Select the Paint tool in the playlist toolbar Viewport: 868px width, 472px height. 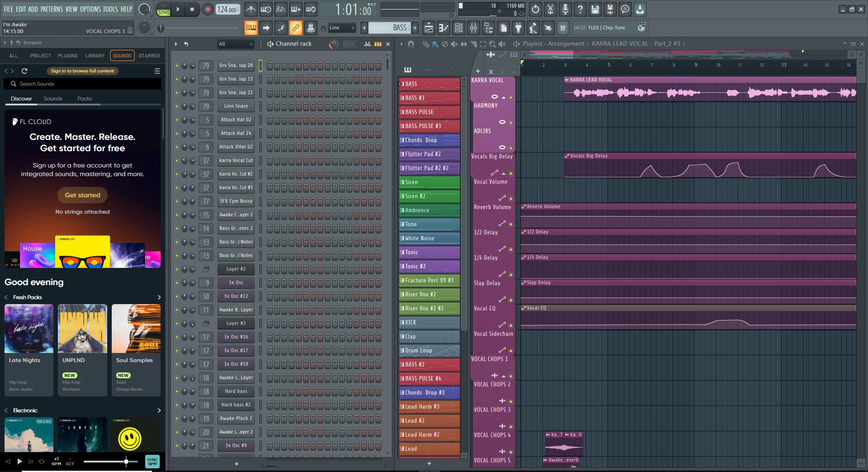click(436, 44)
